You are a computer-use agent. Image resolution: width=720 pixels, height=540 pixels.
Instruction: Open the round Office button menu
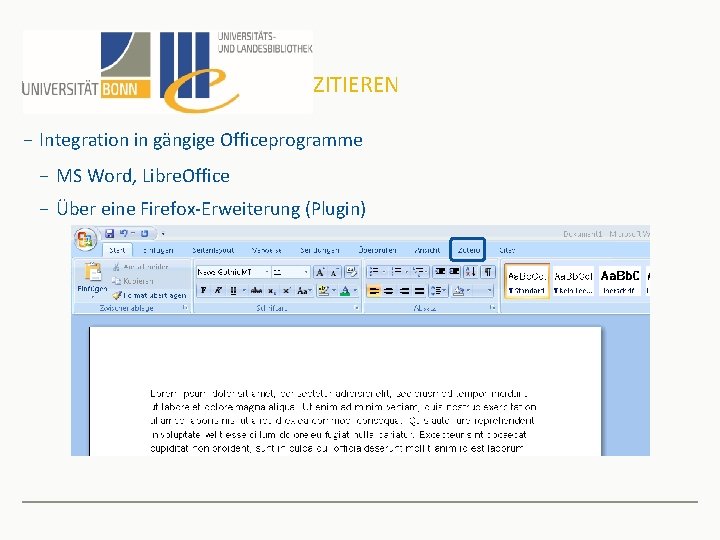tap(85, 239)
